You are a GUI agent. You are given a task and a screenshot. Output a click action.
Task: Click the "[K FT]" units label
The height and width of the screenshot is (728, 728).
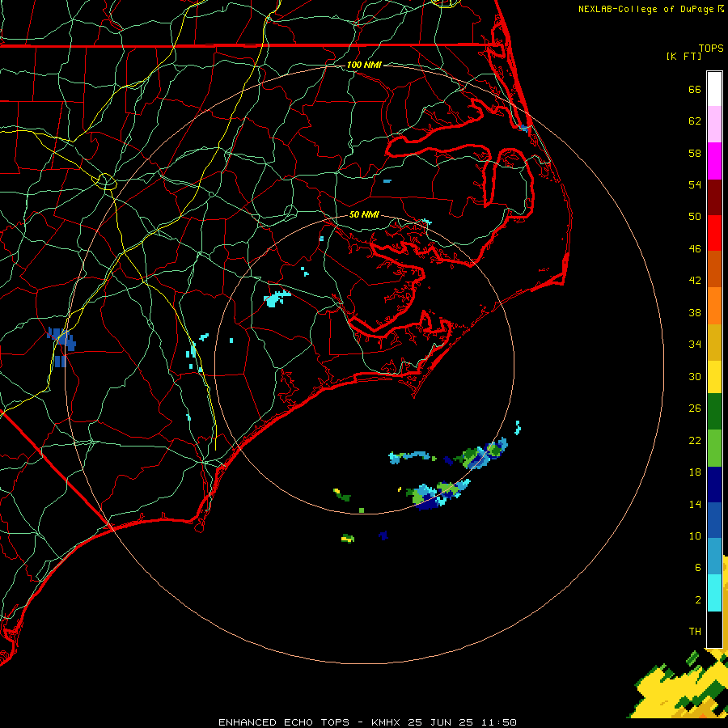click(684, 56)
